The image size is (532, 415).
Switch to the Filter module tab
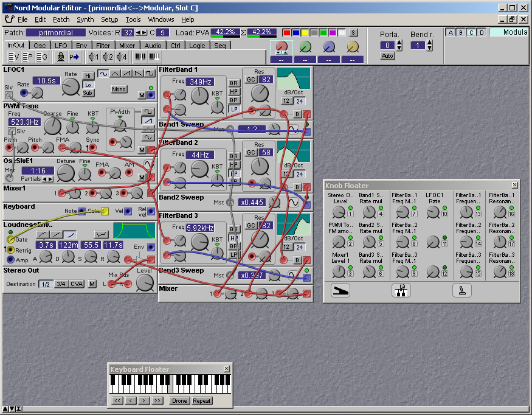[103, 46]
